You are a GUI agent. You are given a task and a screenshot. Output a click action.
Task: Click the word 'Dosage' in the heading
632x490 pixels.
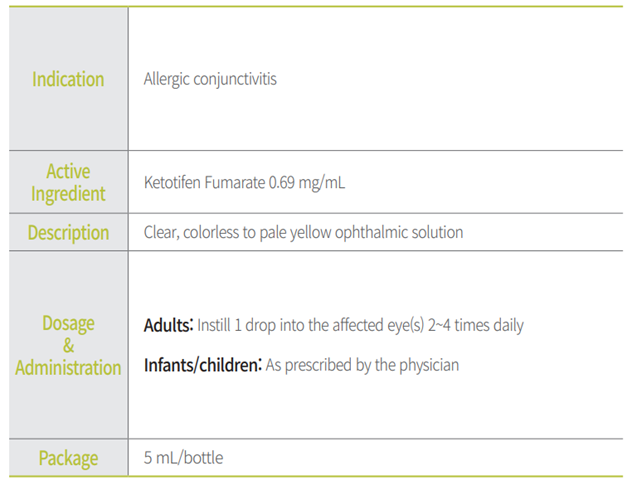coord(68,323)
